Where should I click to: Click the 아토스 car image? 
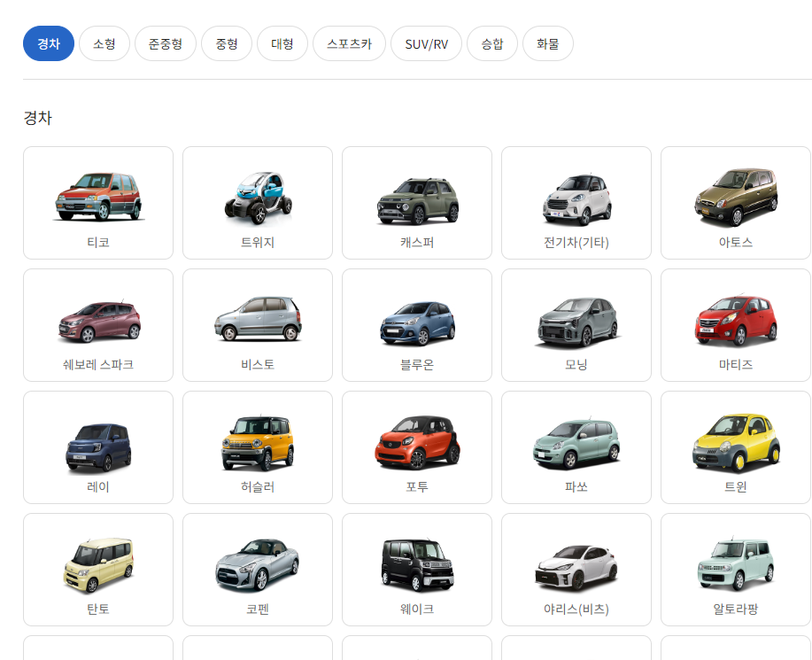click(736, 197)
